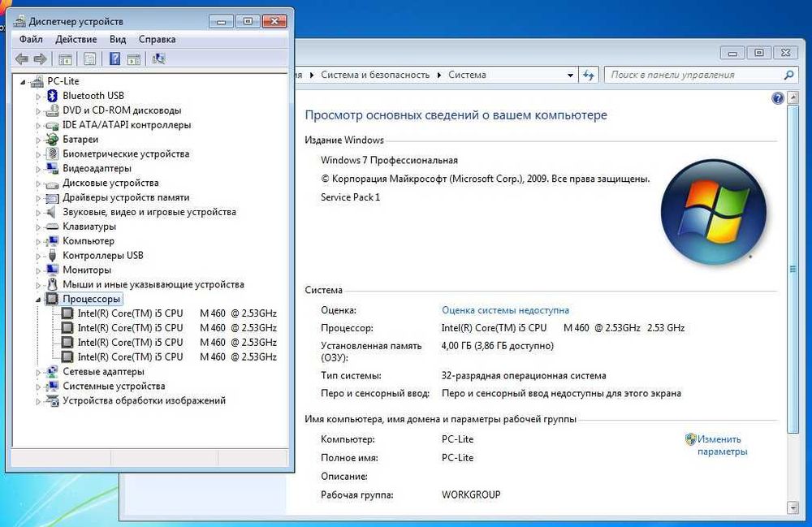Click the 4,00 ГБ installed memory value
812x527 pixels.
tap(497, 345)
